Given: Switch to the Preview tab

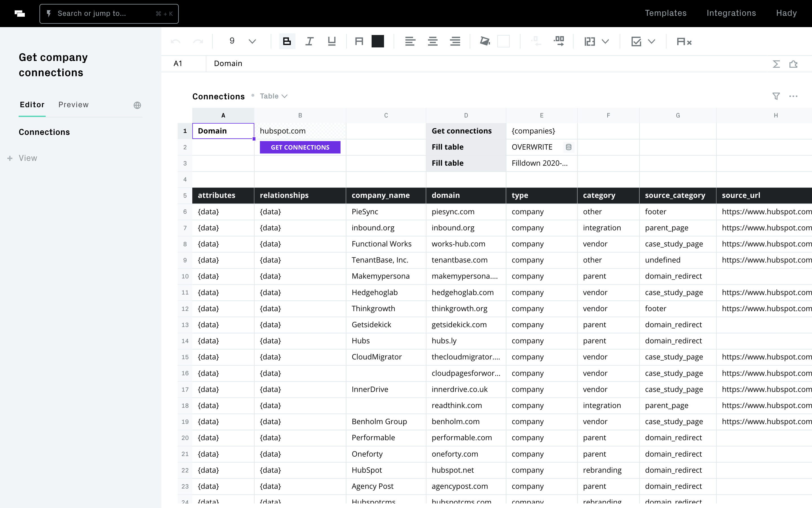Looking at the screenshot, I should [x=74, y=104].
